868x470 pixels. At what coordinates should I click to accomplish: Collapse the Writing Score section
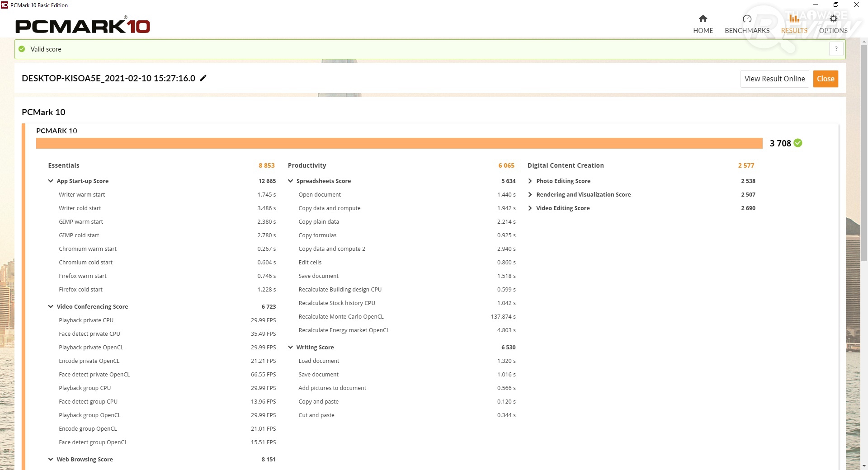coord(290,347)
